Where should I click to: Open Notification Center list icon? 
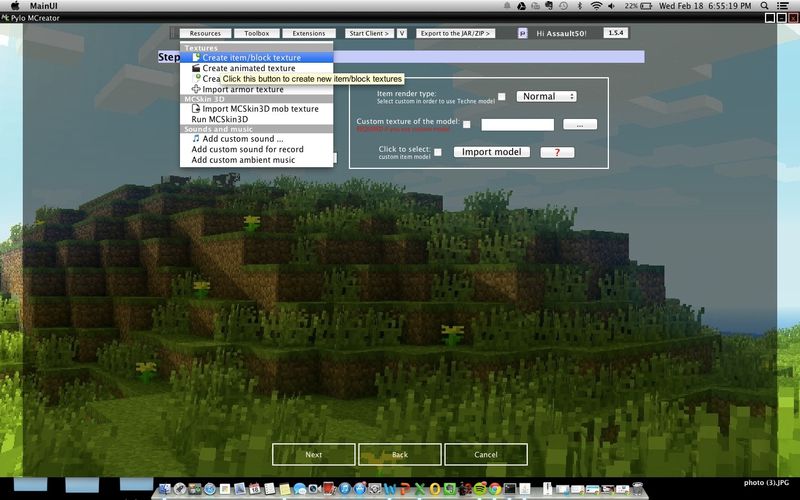pos(782,6)
